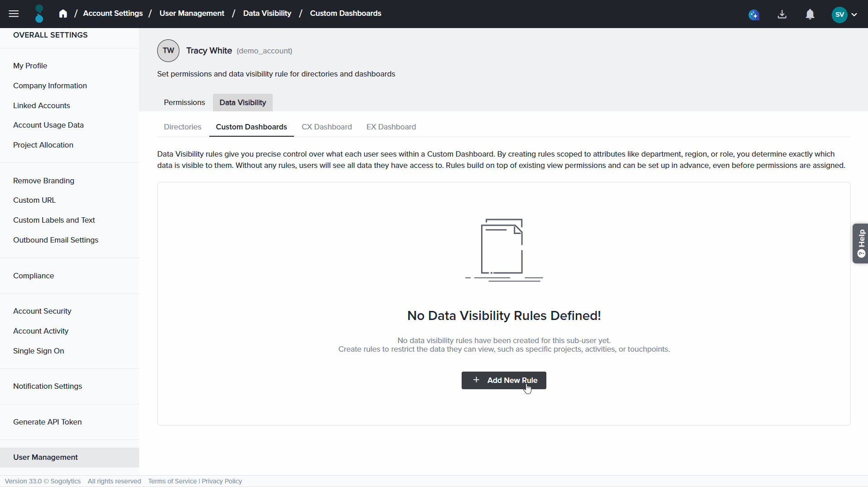Open Project Allocation in sidebar
The image size is (868, 487).
coord(43,145)
